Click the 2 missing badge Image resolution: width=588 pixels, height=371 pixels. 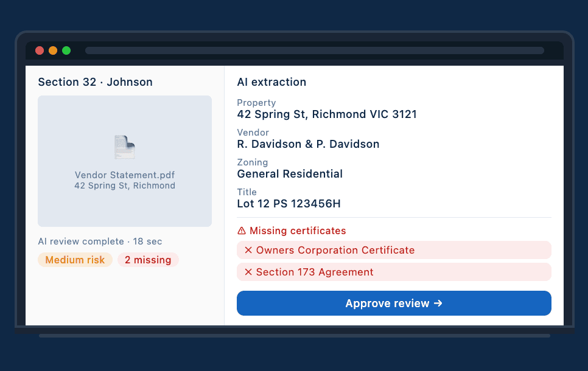148,260
